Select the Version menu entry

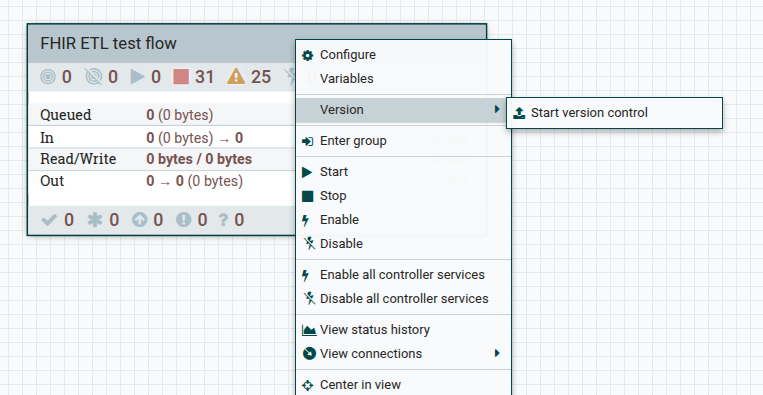[x=404, y=110]
